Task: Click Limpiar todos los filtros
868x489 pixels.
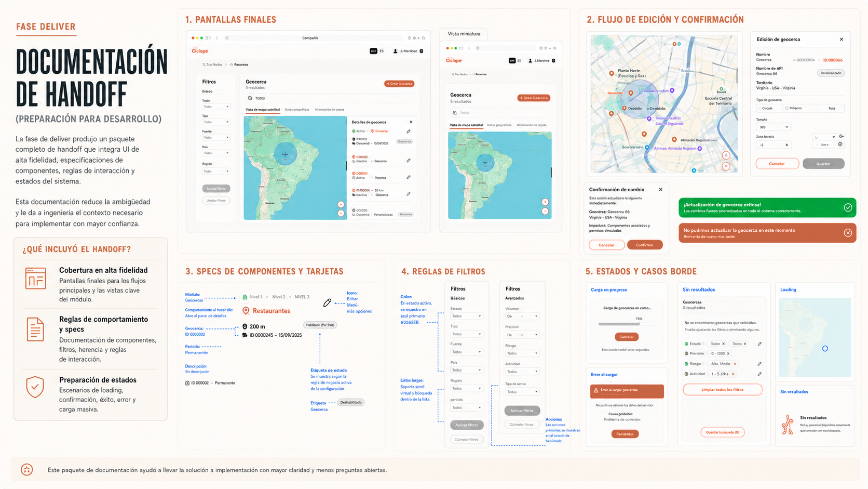Action: point(723,390)
